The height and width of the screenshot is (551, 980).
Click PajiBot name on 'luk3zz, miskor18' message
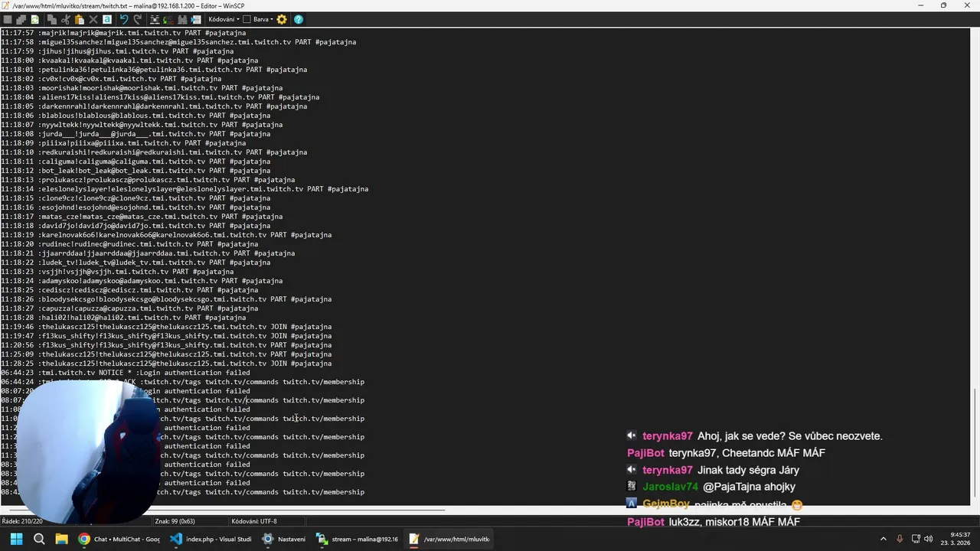(645, 522)
